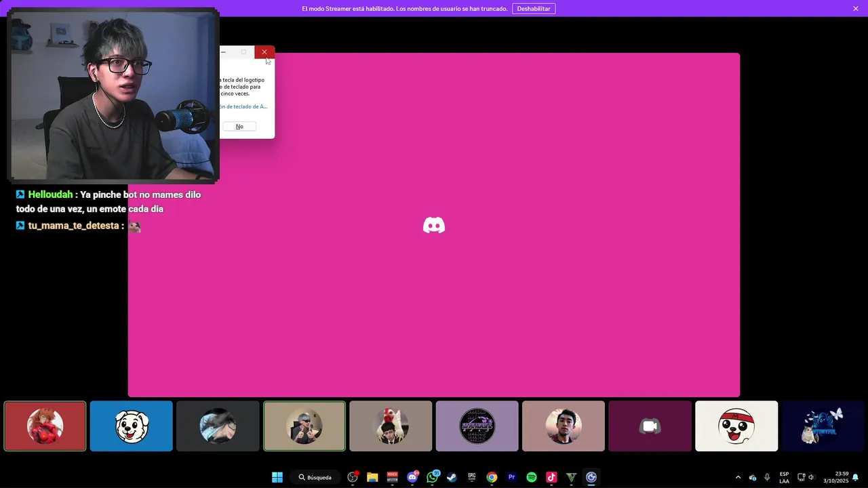Select the maroon tile with camera icon
This screenshot has height=488, width=868.
(650, 426)
